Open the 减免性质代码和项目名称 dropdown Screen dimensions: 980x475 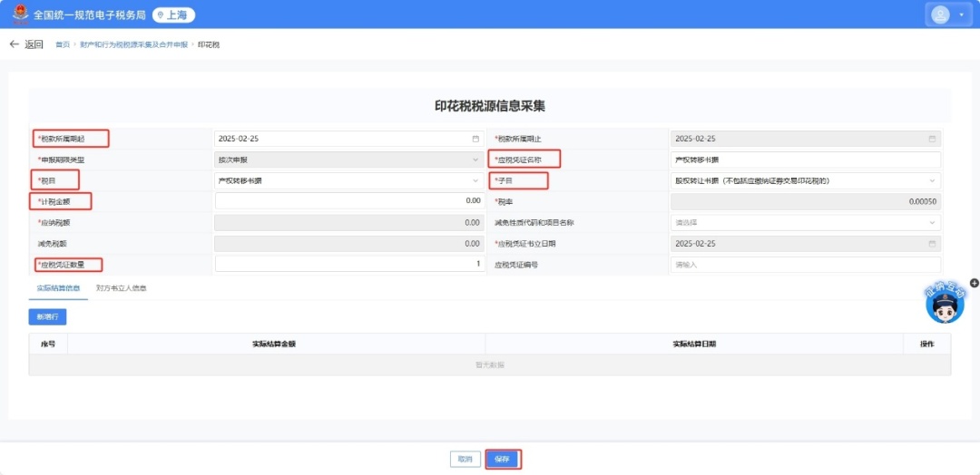[x=932, y=222]
